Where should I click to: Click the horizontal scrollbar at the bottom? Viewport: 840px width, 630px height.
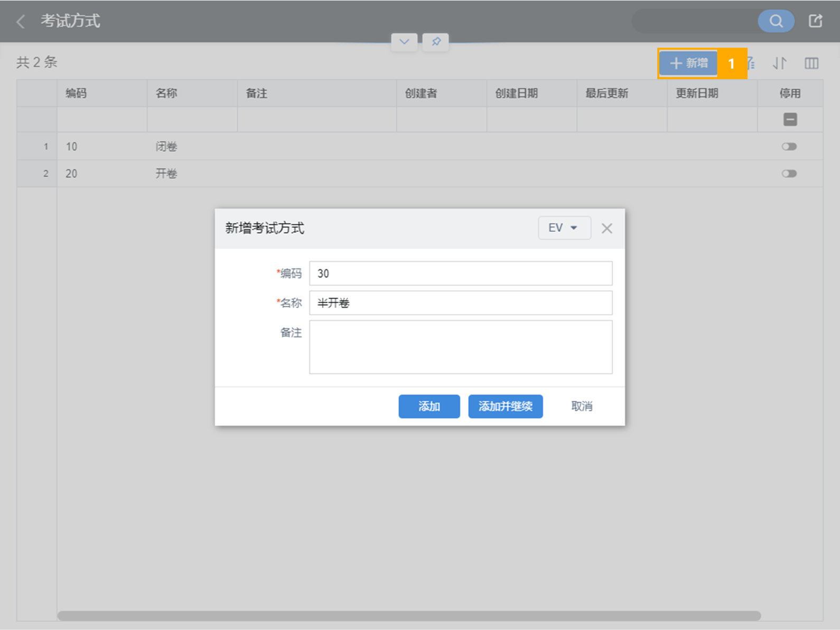(409, 616)
